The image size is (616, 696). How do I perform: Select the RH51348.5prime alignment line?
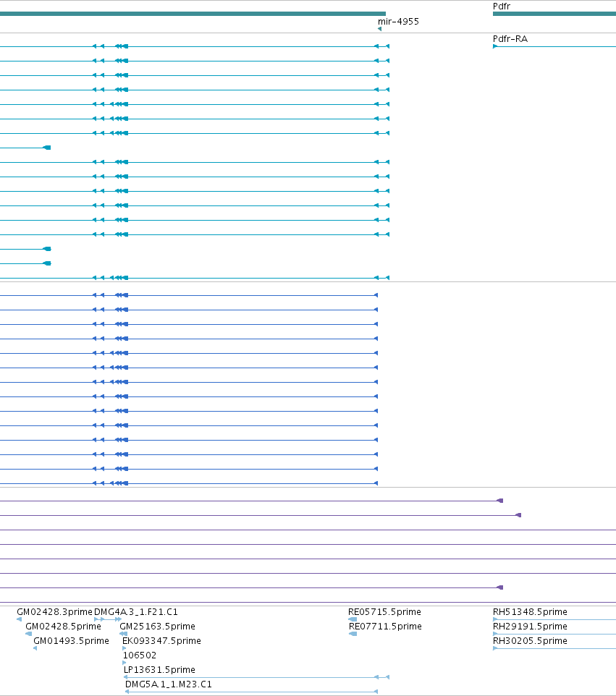[x=554, y=619]
